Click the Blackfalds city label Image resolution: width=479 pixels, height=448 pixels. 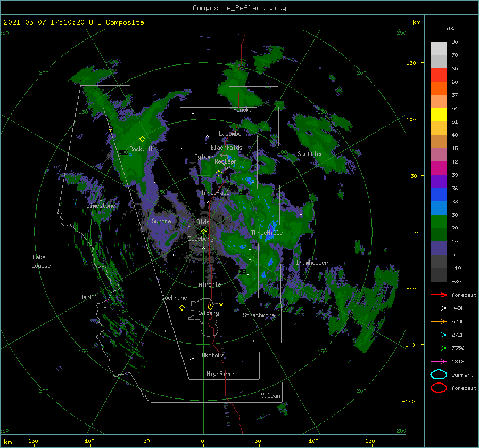click(226, 148)
